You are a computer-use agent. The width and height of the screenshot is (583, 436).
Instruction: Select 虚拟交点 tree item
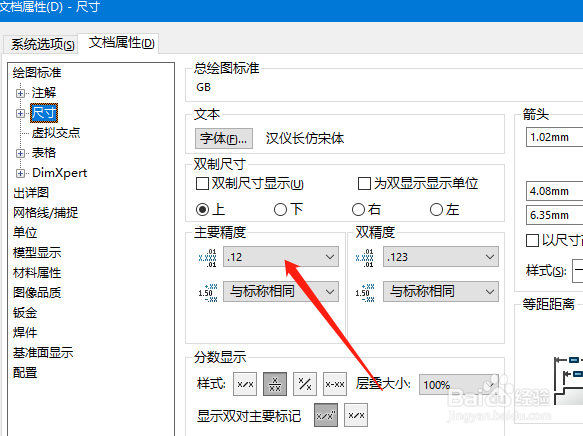(x=56, y=133)
